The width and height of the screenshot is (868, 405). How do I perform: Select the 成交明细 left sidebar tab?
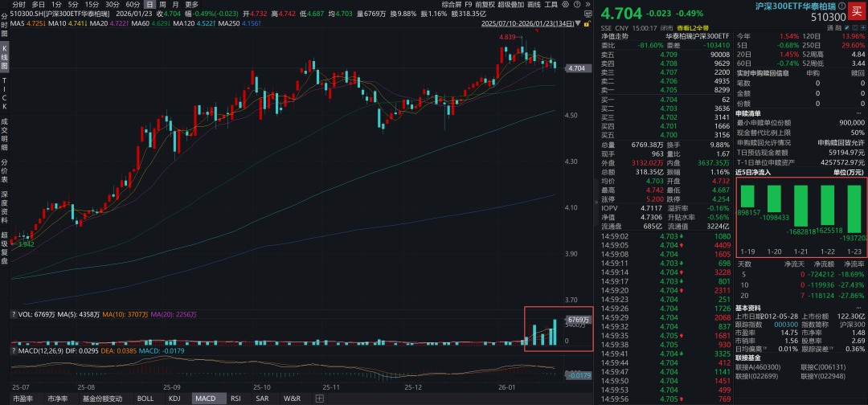coord(5,131)
